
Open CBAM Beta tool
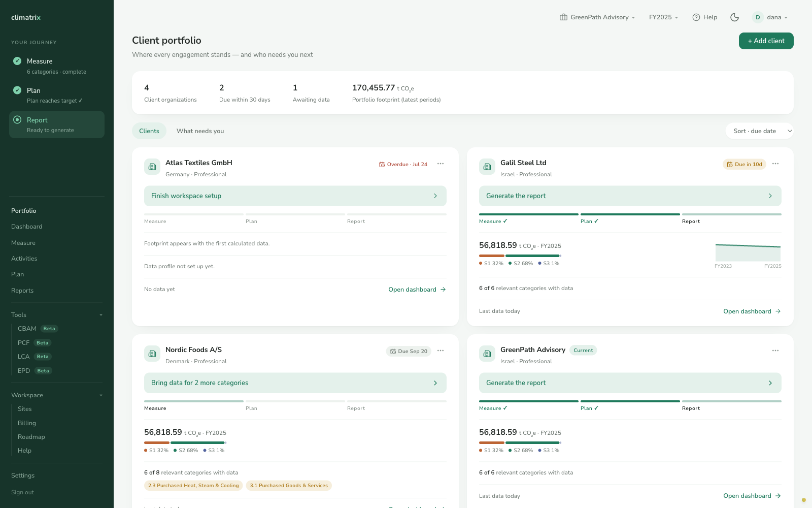tap(38, 329)
